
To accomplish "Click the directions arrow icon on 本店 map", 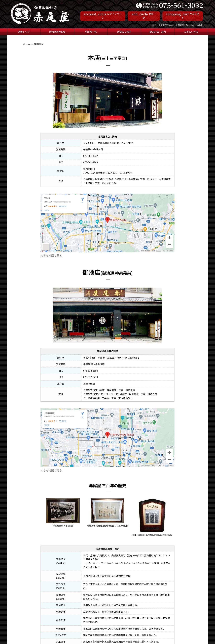I will point(82,199).
